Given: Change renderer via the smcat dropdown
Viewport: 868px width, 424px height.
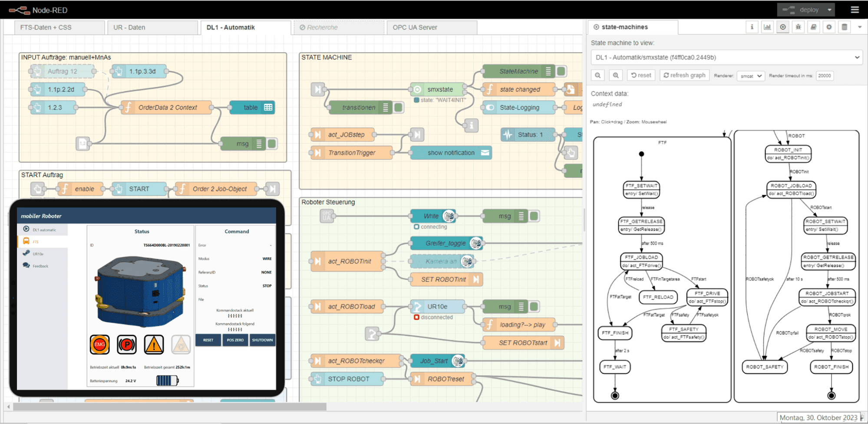Looking at the screenshot, I should tap(750, 76).
